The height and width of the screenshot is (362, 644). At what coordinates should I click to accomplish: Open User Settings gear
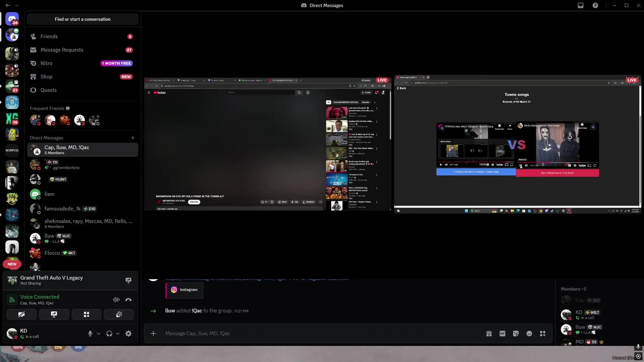[128, 333]
